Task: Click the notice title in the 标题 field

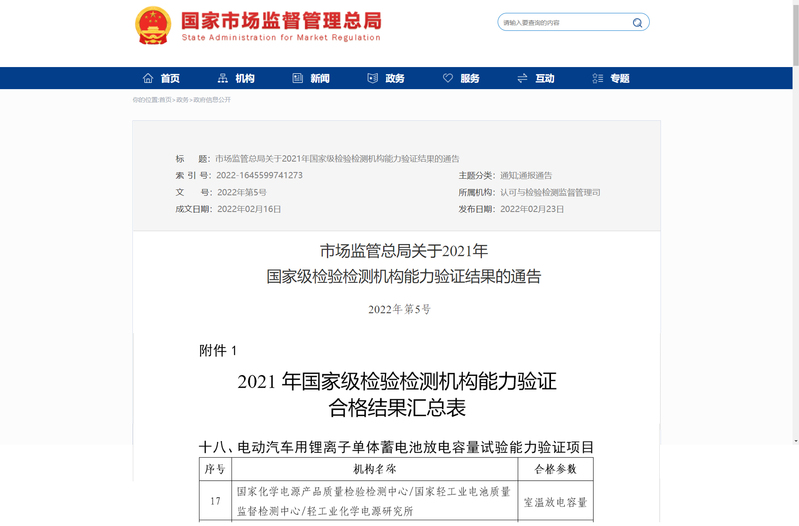Action: pyautogui.click(x=337, y=159)
